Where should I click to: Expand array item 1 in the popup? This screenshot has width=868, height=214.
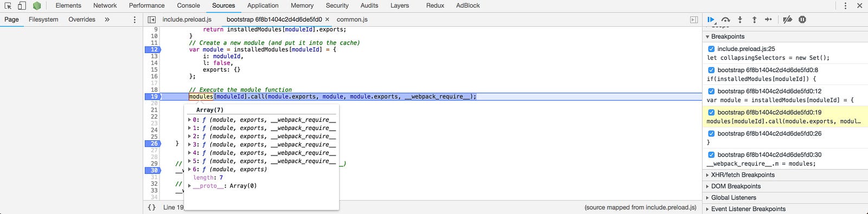click(x=189, y=128)
